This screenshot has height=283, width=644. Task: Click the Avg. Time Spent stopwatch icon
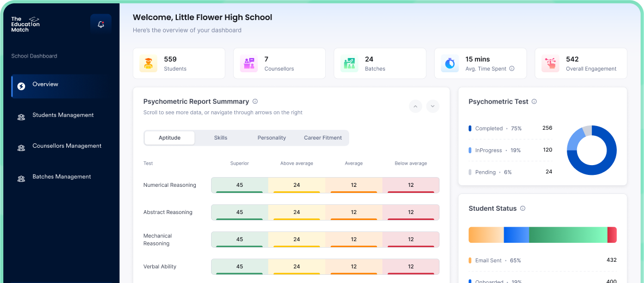pos(450,64)
